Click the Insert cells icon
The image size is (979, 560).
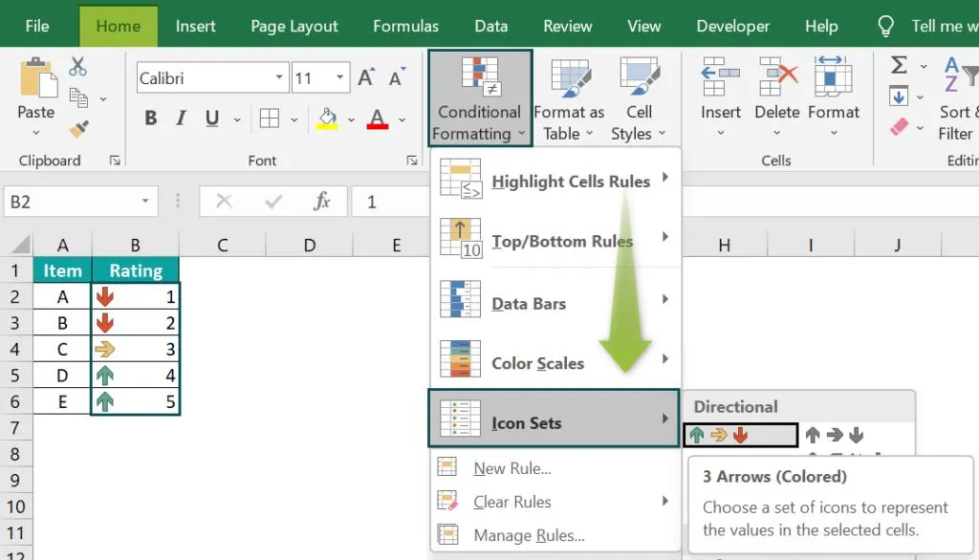pyautogui.click(x=720, y=75)
